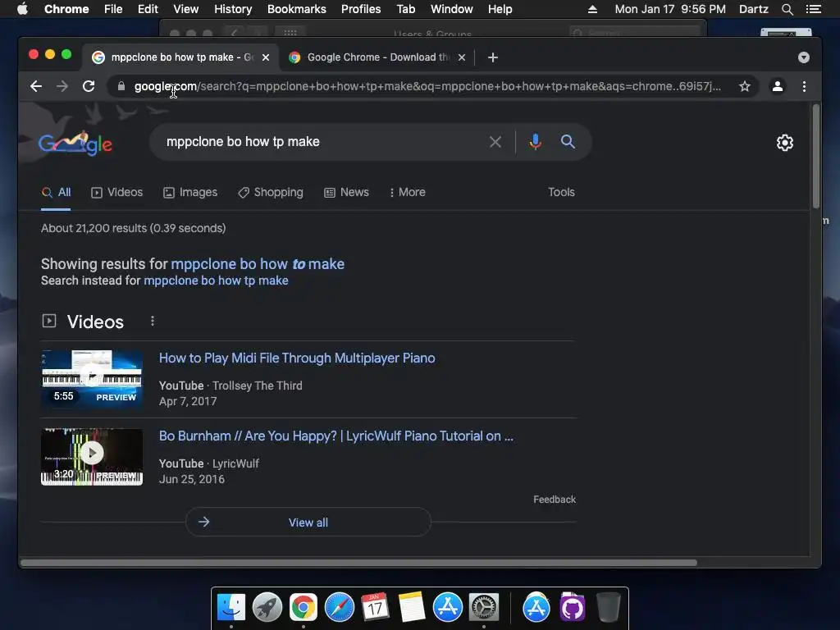The height and width of the screenshot is (630, 840).
Task: Expand the More search categories menu
Action: (407, 192)
